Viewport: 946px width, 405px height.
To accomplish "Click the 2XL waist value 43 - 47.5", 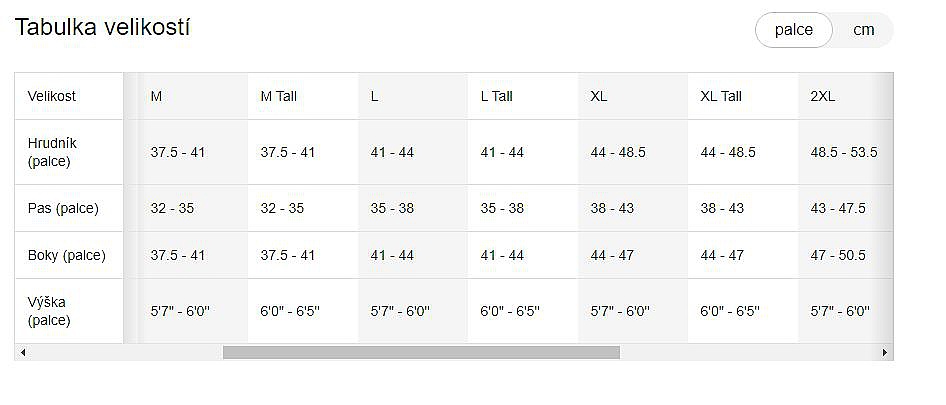I will coord(838,208).
